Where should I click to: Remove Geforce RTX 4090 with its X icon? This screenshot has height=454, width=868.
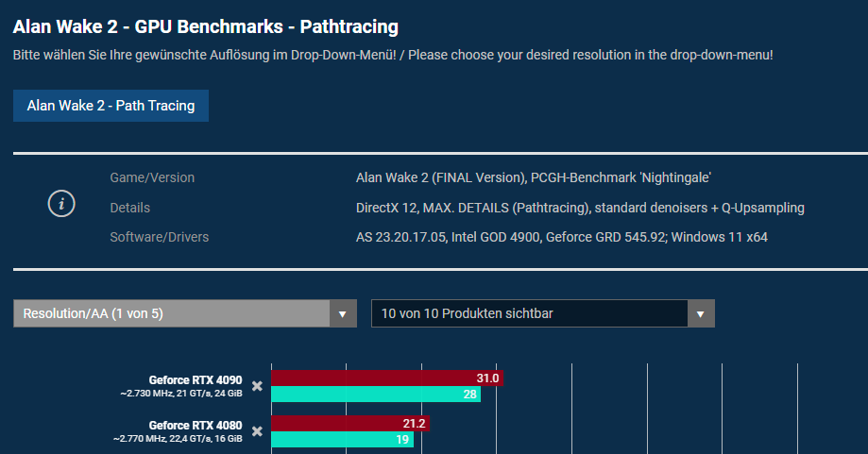(257, 386)
